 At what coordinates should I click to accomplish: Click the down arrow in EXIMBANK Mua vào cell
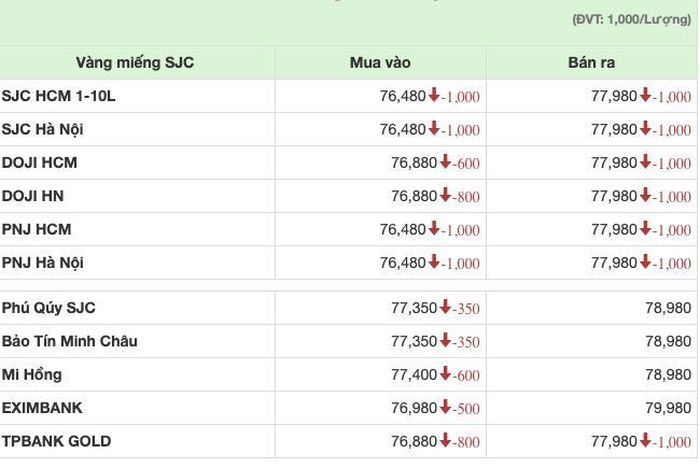coord(445,407)
